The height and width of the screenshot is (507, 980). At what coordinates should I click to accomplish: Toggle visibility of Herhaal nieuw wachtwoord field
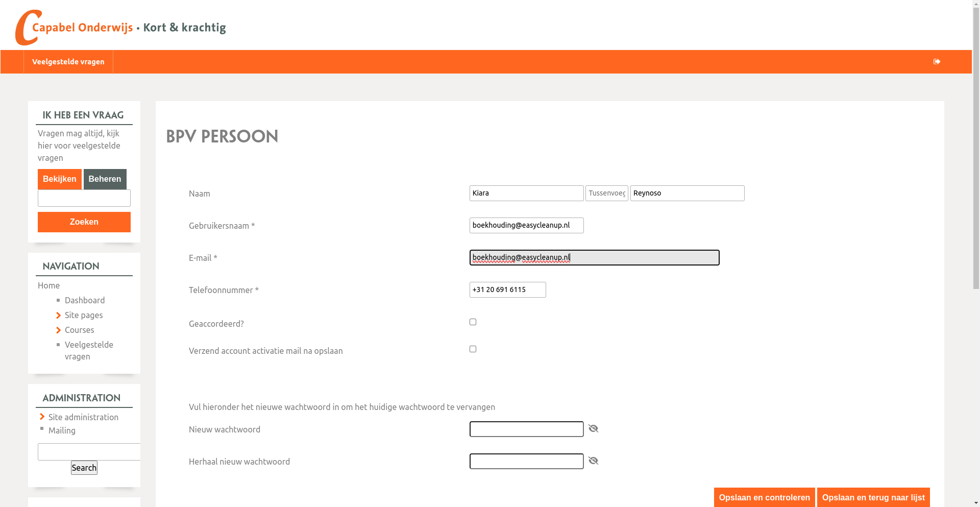point(593,461)
